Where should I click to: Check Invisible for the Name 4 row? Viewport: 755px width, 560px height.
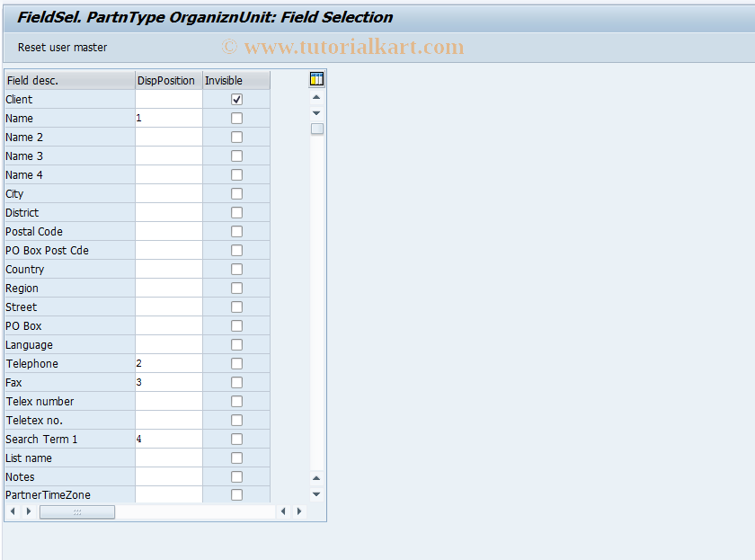pos(236,174)
